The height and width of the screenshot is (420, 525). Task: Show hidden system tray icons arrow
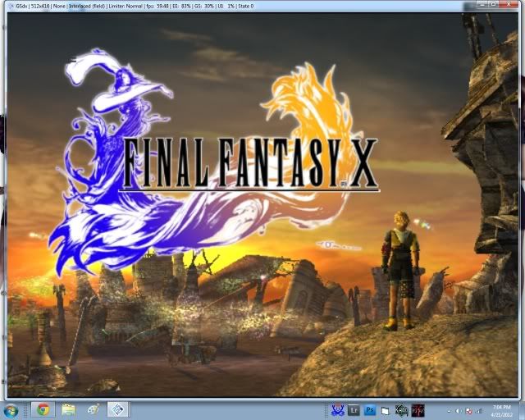click(449, 411)
